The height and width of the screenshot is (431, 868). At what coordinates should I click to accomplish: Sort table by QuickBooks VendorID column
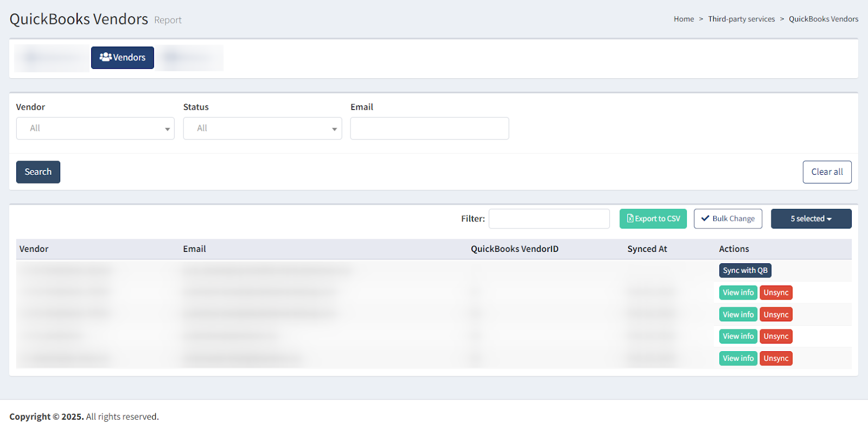pyautogui.click(x=514, y=249)
